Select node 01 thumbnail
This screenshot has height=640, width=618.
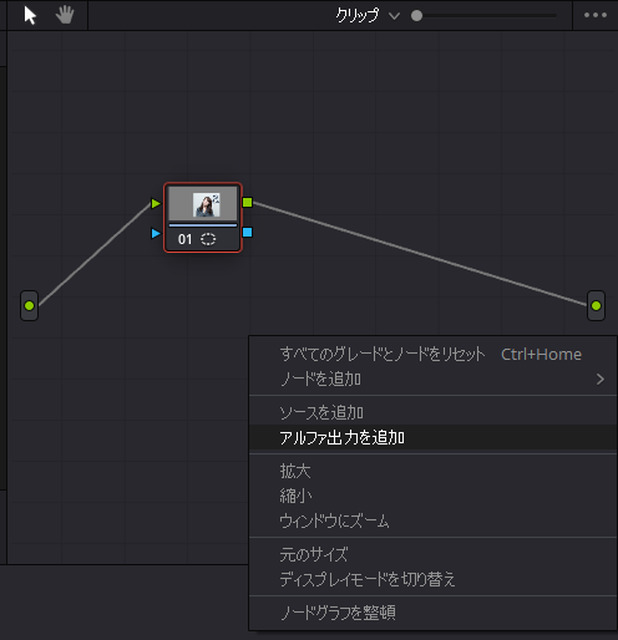[x=203, y=204]
